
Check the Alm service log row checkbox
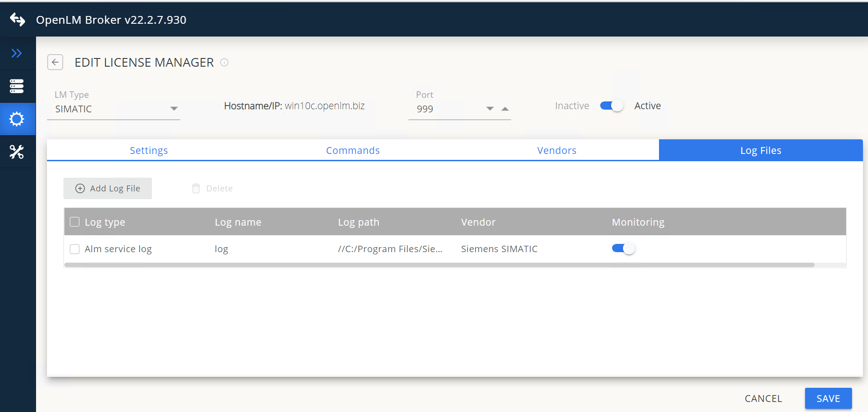click(x=74, y=249)
